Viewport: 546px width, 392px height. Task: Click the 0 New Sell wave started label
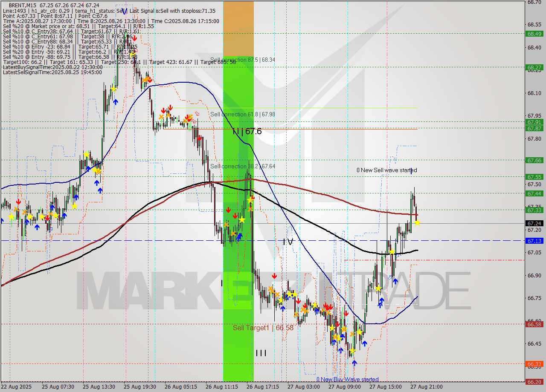[x=386, y=170]
